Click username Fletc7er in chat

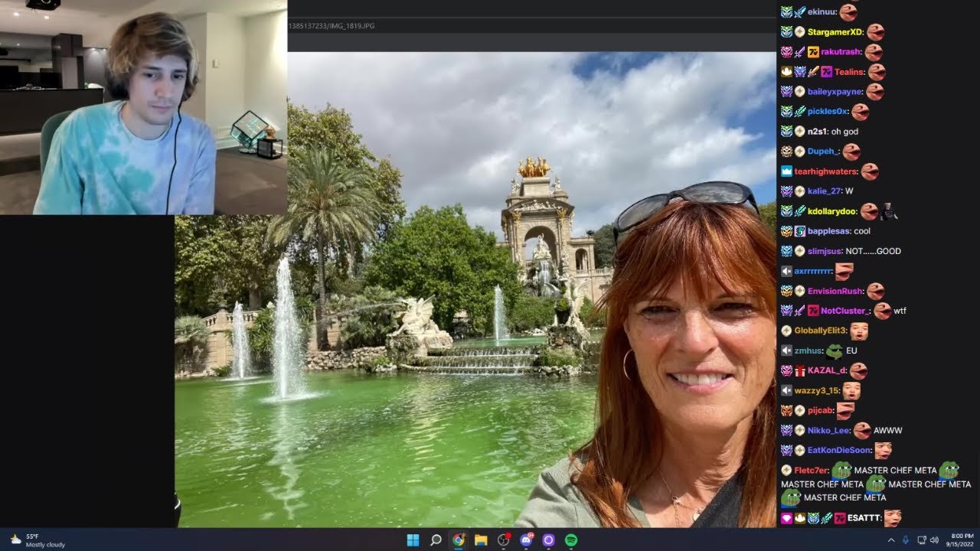pos(812,470)
